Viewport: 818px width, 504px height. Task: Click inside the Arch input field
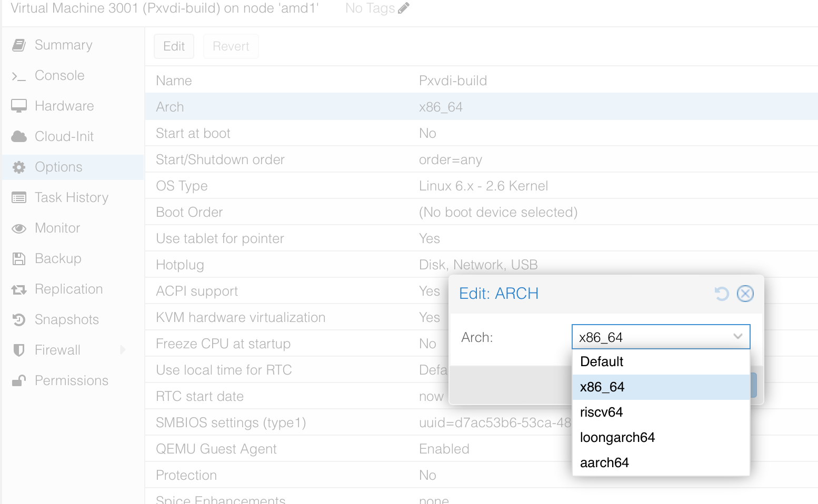tap(652, 337)
